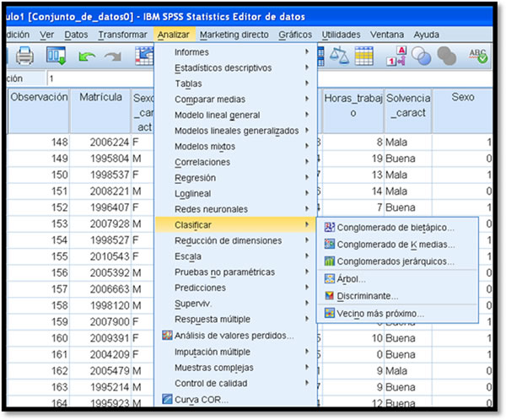506x420 pixels.
Task: Open the recall recent dialogs icon
Action: click(57, 56)
